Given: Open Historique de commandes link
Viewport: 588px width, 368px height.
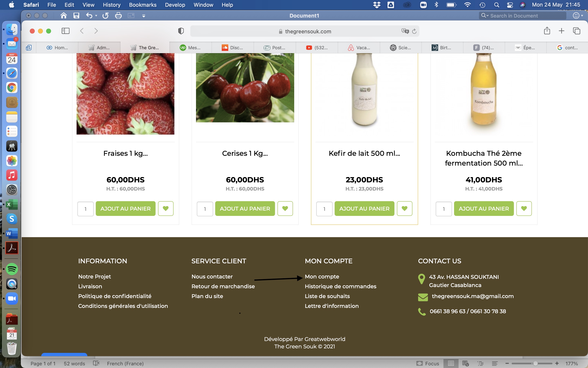Looking at the screenshot, I should click(x=340, y=286).
